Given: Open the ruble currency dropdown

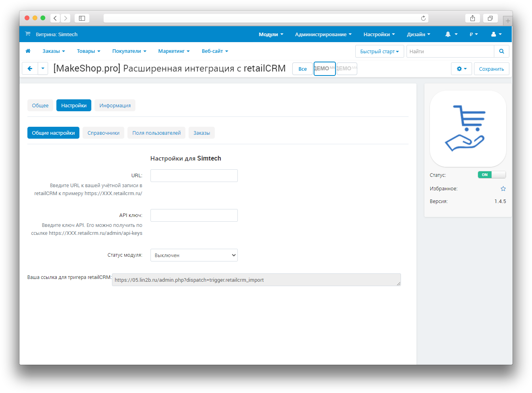Looking at the screenshot, I should click(473, 35).
